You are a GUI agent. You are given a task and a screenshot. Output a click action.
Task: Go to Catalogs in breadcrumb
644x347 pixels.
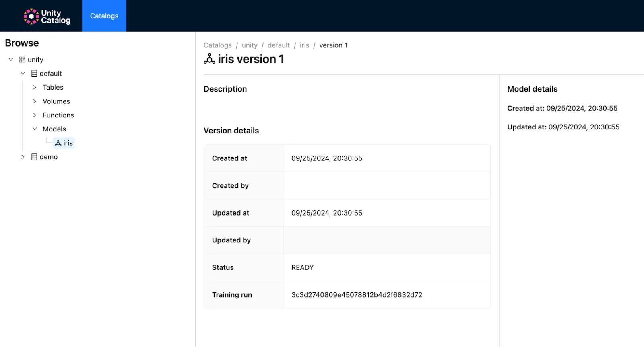coord(217,45)
